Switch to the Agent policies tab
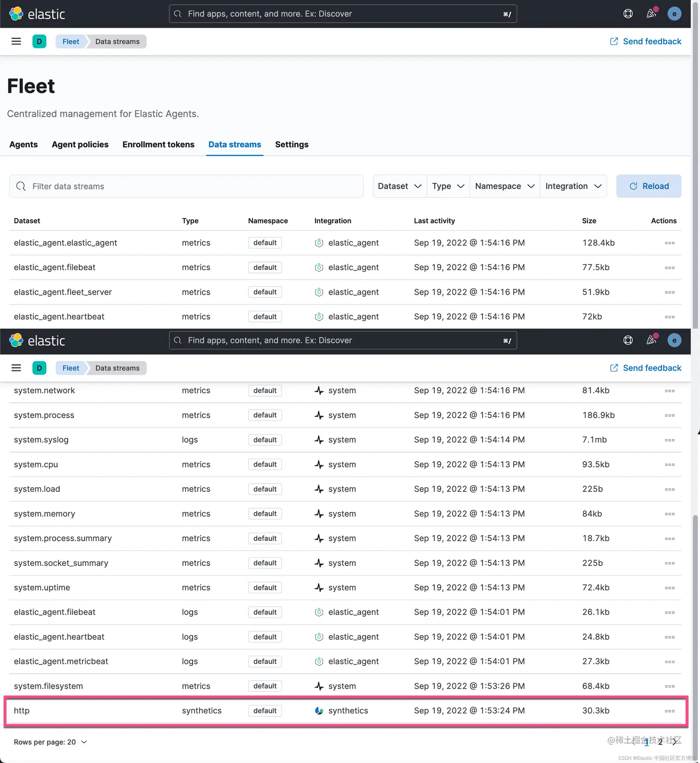 click(x=80, y=144)
